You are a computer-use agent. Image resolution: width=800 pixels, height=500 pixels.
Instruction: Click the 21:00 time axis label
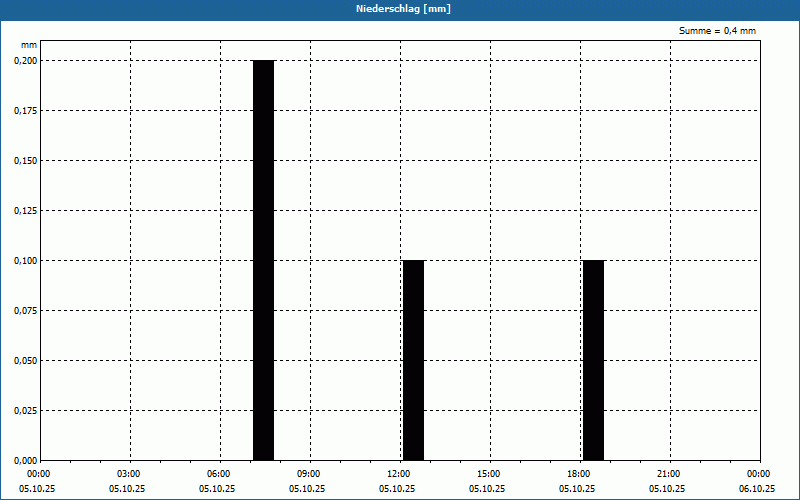[x=667, y=474]
